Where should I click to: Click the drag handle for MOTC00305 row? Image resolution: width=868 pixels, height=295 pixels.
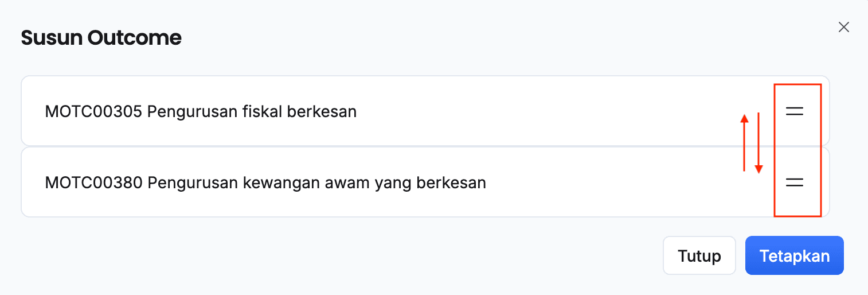tap(794, 111)
